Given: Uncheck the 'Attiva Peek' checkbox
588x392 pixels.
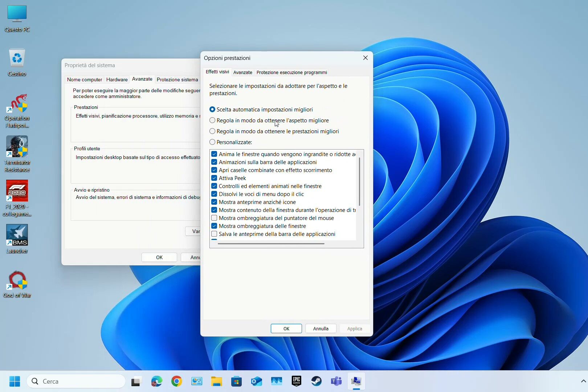Looking at the screenshot, I should tap(214, 178).
